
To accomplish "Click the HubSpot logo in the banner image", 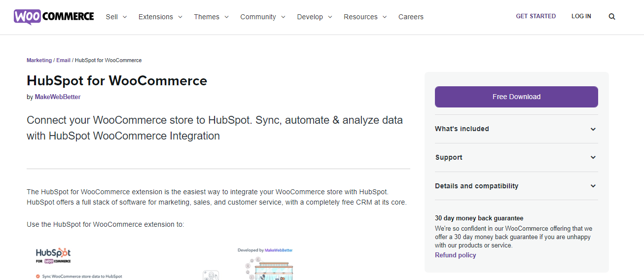I will click(x=53, y=253).
